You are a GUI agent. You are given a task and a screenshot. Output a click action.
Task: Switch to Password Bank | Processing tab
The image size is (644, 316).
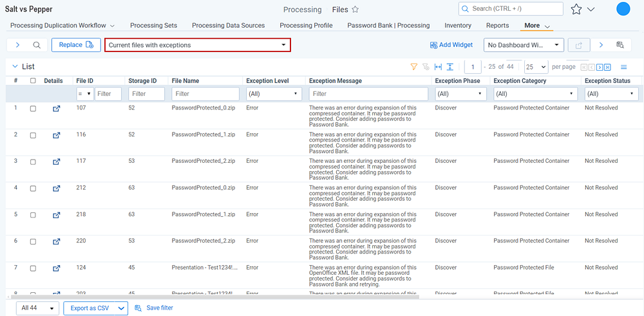[388, 26]
